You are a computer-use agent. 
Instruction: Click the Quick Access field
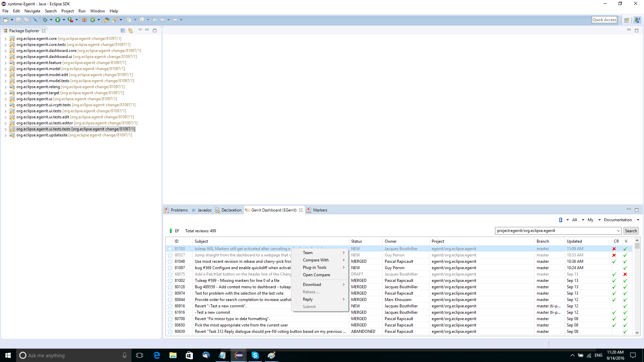(604, 20)
